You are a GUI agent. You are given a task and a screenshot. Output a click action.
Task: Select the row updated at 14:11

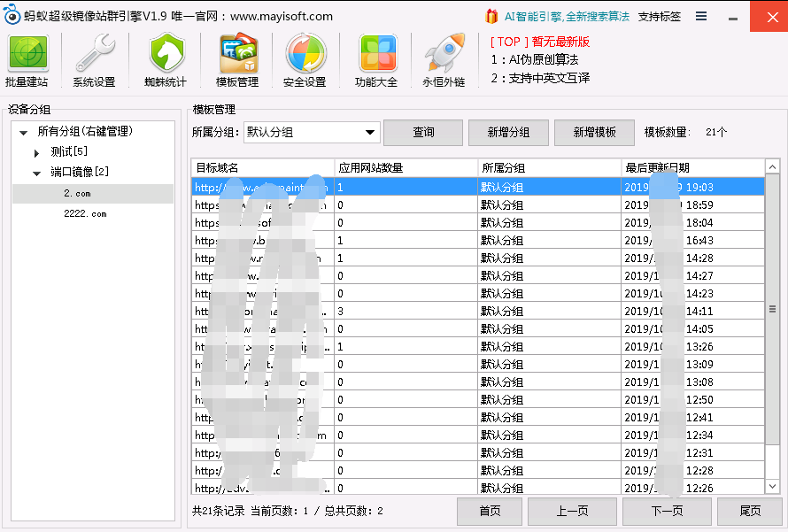478,312
